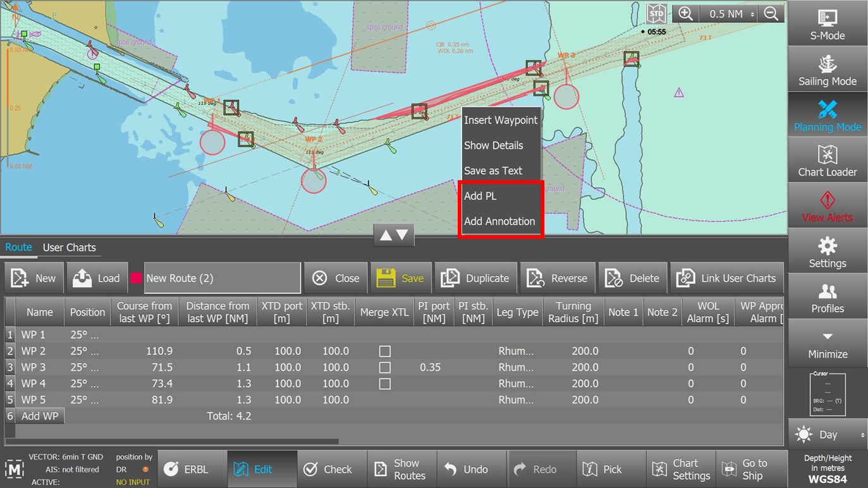This screenshot has width=868, height=488.
Task: Open Settings gear in the sidebar
Action: point(828,251)
